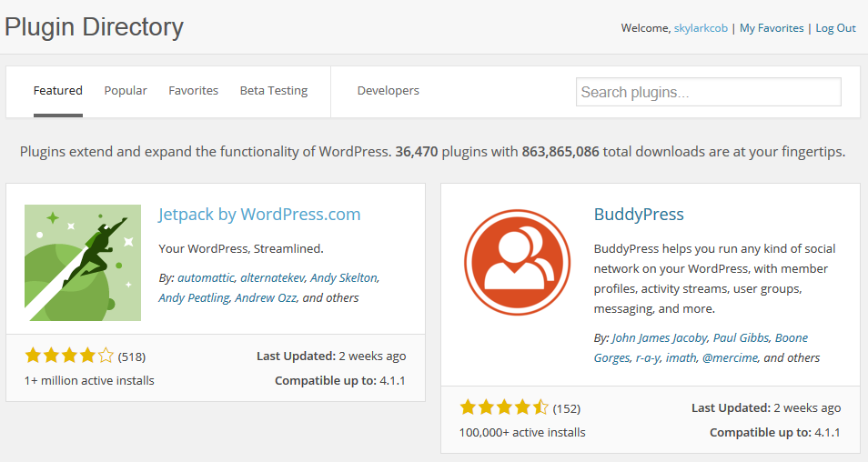Open the skylarkcob profile link

[701, 28]
